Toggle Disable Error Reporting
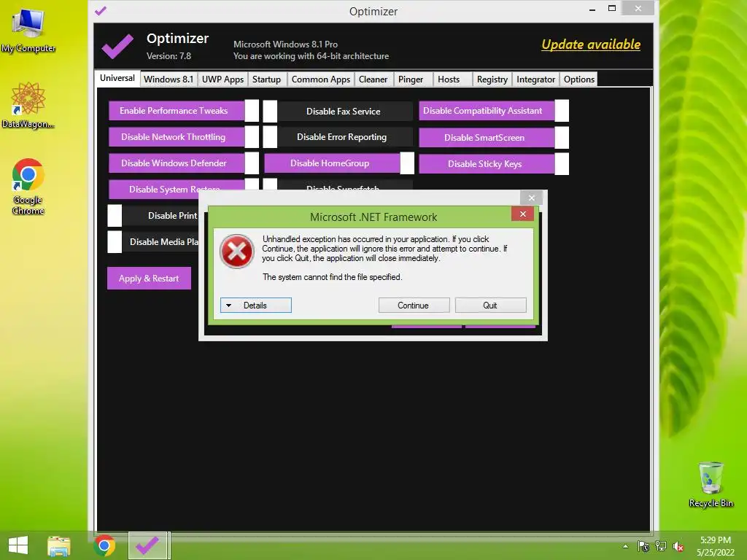747x560 pixels. 338,137
